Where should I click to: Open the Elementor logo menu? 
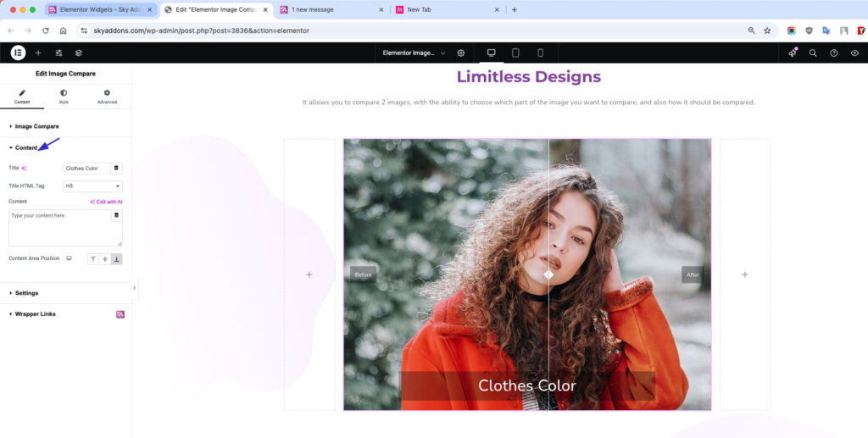[18, 53]
